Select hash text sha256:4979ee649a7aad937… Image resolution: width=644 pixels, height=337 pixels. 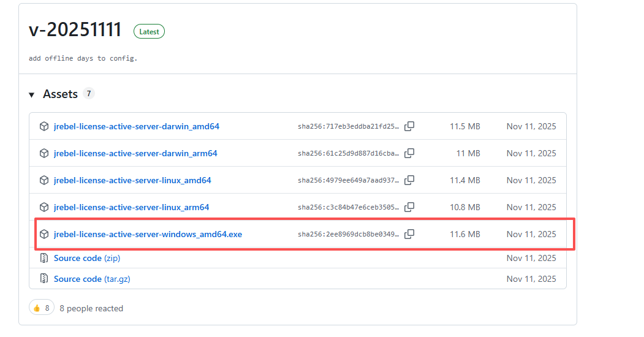tap(348, 180)
